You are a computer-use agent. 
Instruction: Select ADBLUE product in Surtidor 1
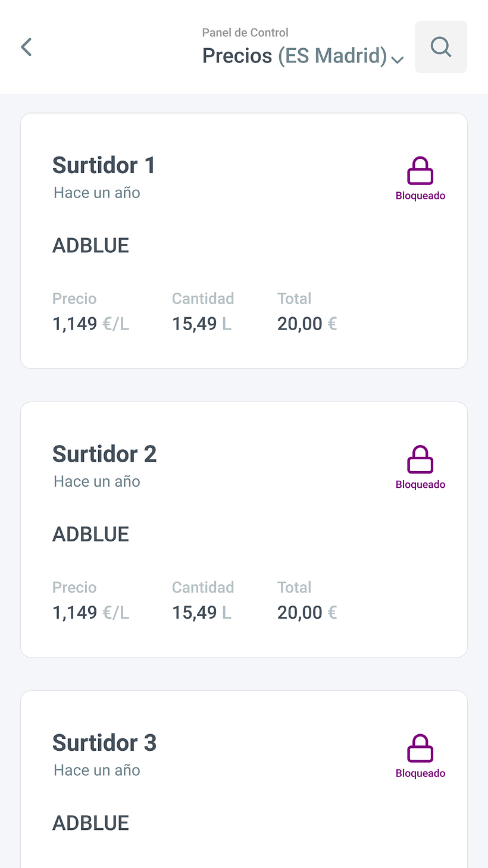(90, 245)
